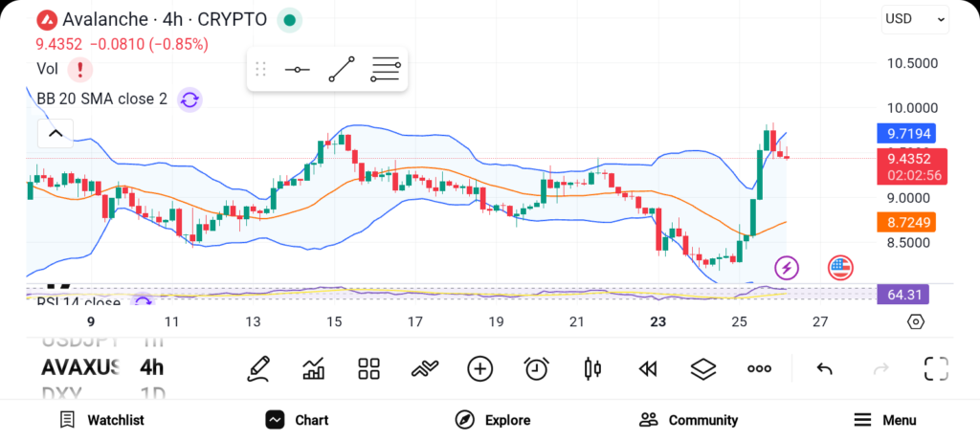Go to the Explore tab

pos(493,420)
